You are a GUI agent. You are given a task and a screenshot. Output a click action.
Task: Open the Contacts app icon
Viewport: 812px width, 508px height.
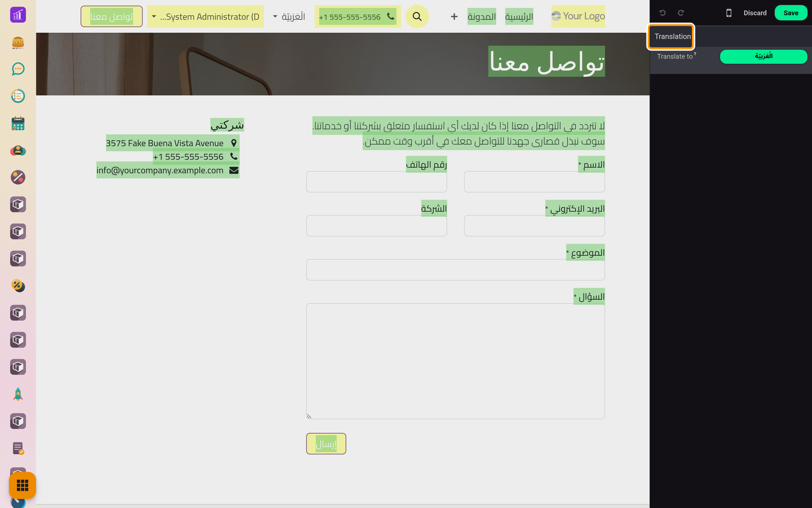coord(18,150)
